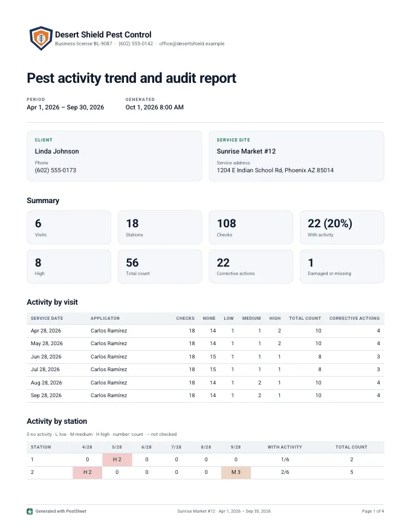
Task: Click the 22 (20%) With activity card
Action: 342,227
